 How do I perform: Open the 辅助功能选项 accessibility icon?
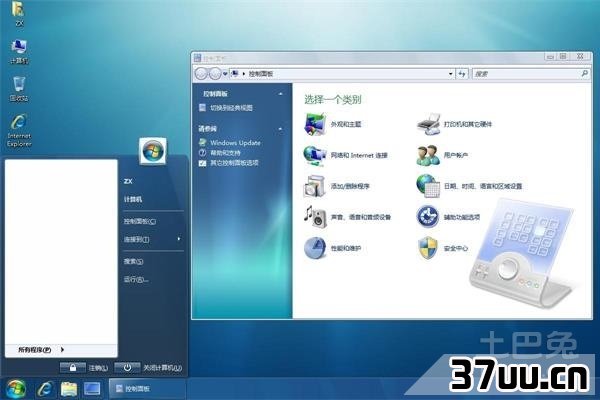click(427, 217)
